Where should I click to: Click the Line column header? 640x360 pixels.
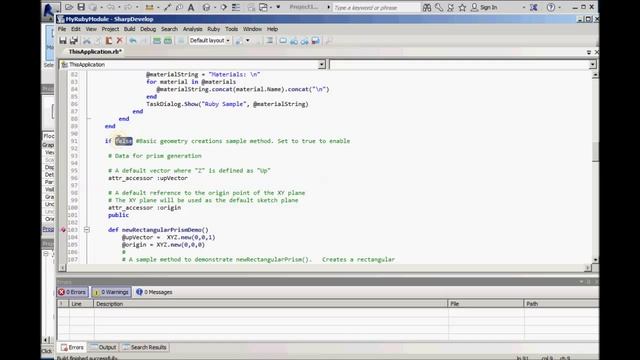(82, 304)
